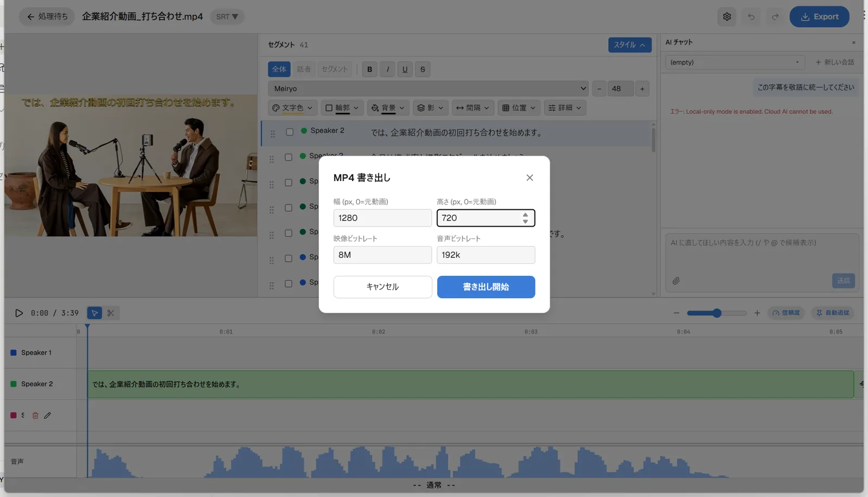Open the 影 shadow dropdown
868x497 pixels.
click(430, 108)
